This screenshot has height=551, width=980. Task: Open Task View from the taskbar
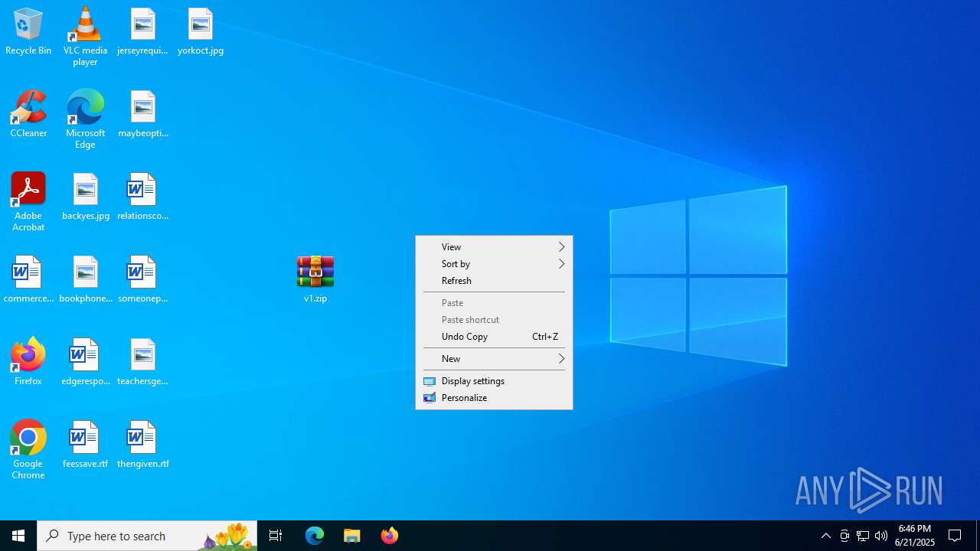tap(276, 536)
